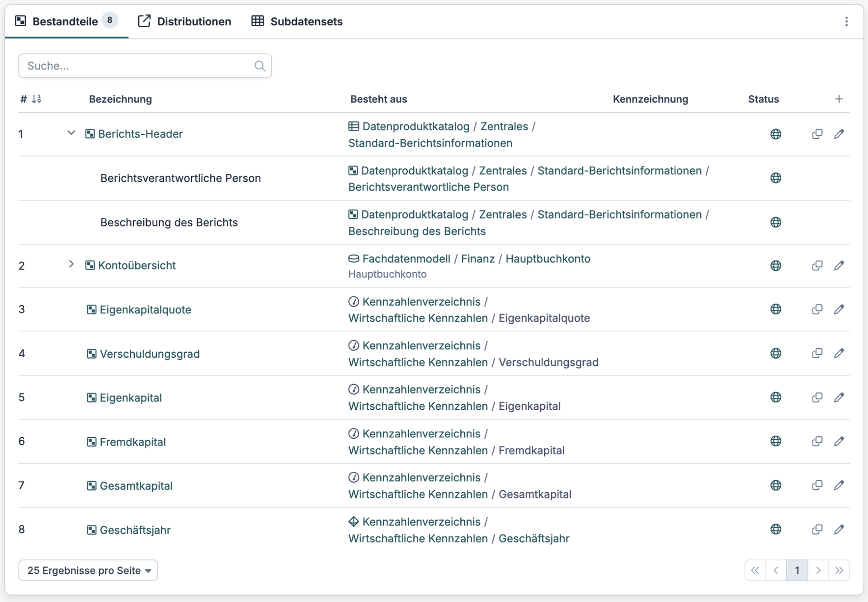Open the 25 Ergebnisse pro Seite dropdown

(x=88, y=570)
